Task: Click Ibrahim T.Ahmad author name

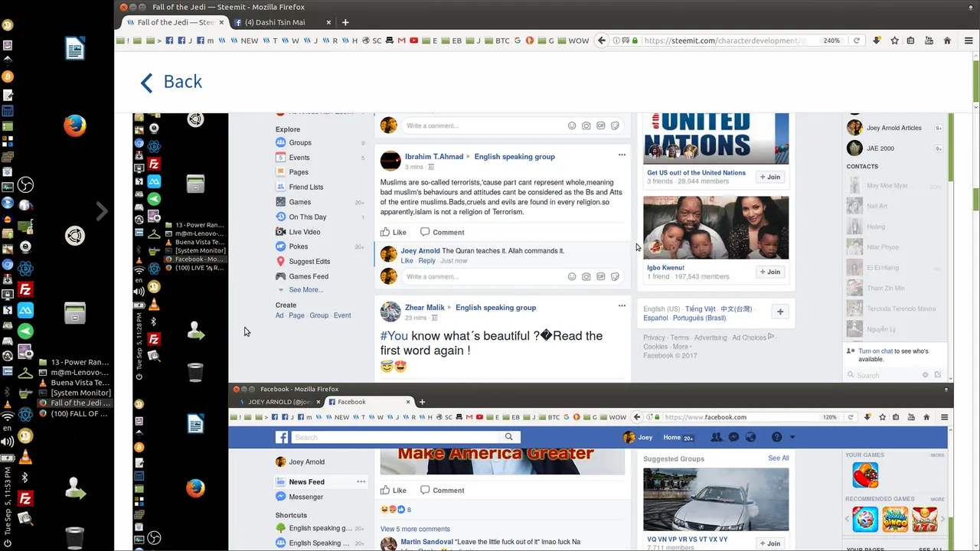Action: tap(434, 157)
